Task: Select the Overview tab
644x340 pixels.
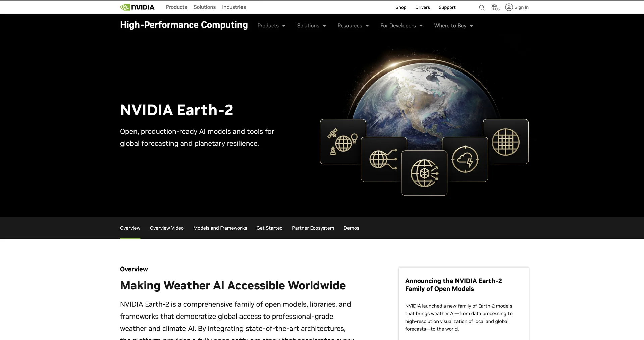Action: [130, 228]
